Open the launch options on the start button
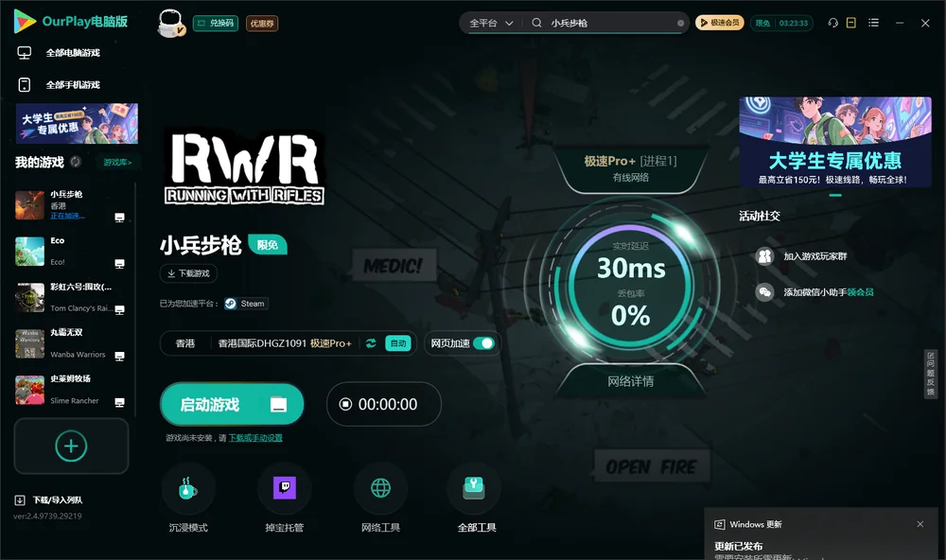946x560 pixels. (x=278, y=404)
